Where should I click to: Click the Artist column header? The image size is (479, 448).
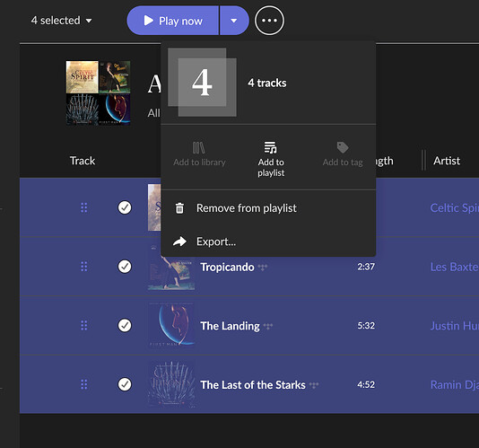[x=447, y=161]
